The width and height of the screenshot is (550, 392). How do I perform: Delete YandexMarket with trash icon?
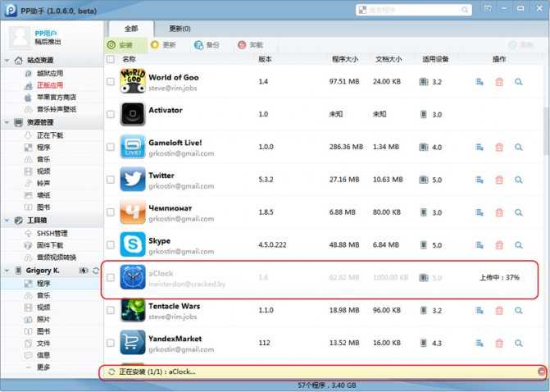(x=499, y=343)
